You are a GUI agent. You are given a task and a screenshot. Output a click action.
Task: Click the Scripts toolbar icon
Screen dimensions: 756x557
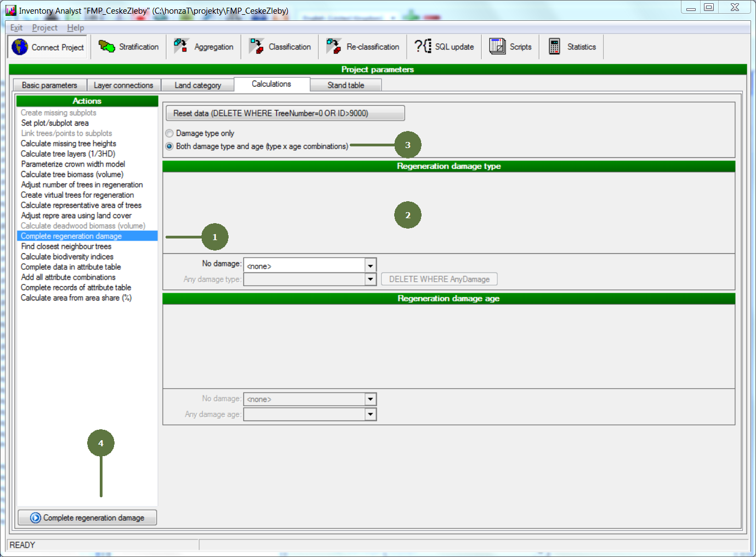(497, 47)
